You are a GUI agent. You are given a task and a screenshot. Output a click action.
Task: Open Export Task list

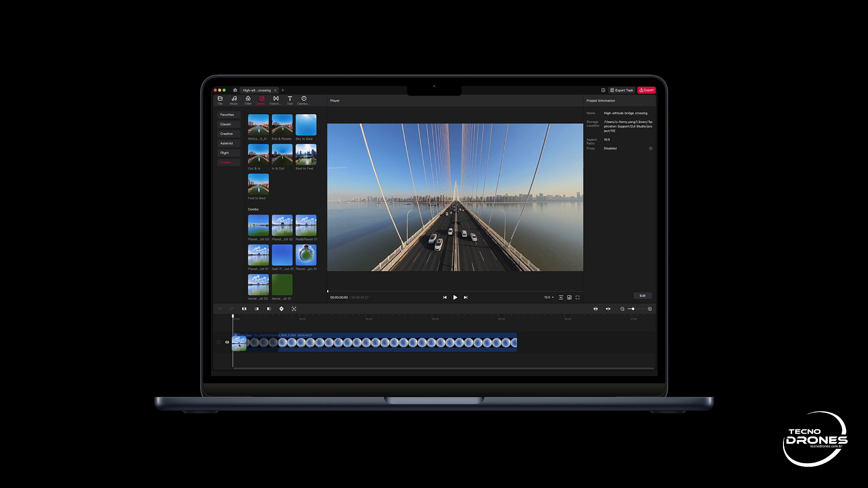pyautogui.click(x=622, y=90)
